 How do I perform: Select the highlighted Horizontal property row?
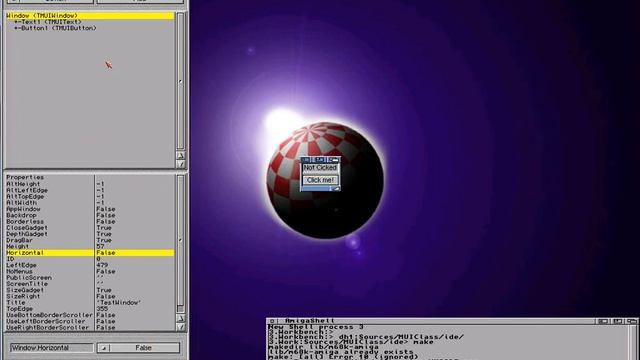click(90, 253)
